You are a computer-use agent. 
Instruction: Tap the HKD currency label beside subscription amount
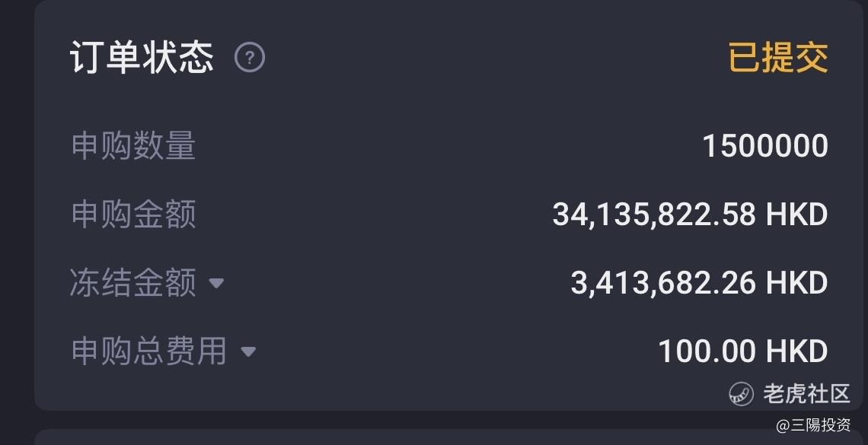point(796,215)
